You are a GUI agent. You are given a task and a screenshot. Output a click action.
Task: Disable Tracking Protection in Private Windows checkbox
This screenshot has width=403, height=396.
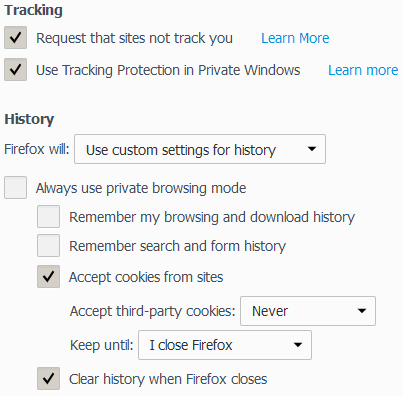[15, 70]
